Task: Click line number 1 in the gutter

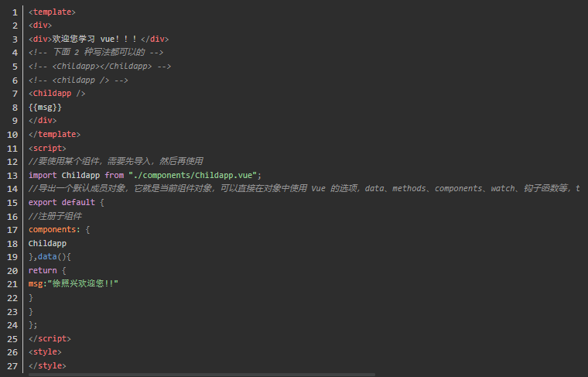Action: pos(15,12)
